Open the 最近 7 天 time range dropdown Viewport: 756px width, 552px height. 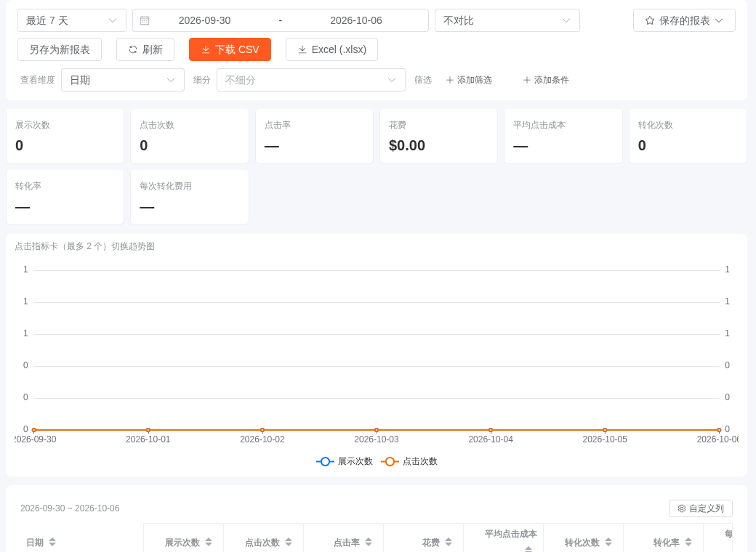(x=72, y=21)
